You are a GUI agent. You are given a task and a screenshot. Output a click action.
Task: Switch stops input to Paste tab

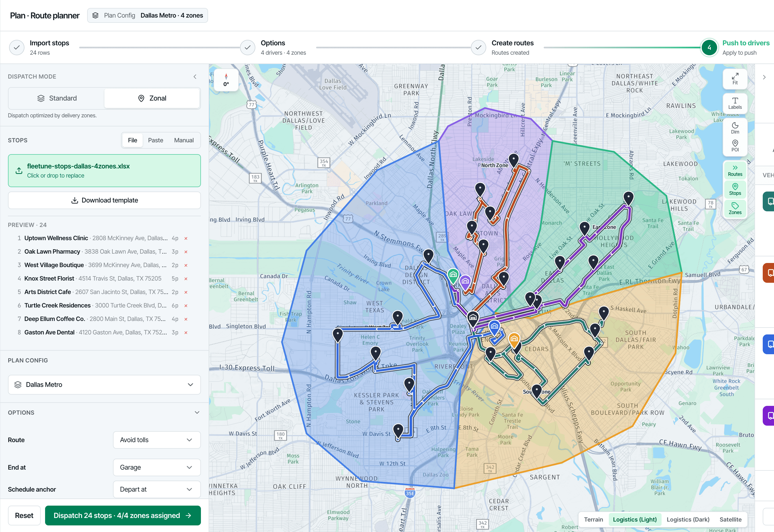click(155, 140)
